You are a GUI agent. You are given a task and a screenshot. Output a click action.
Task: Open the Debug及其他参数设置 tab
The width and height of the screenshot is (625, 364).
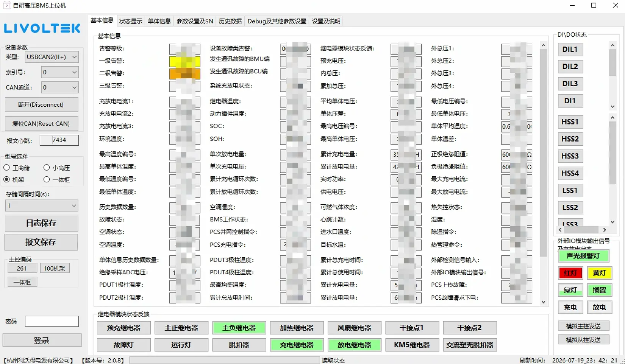pos(277,21)
